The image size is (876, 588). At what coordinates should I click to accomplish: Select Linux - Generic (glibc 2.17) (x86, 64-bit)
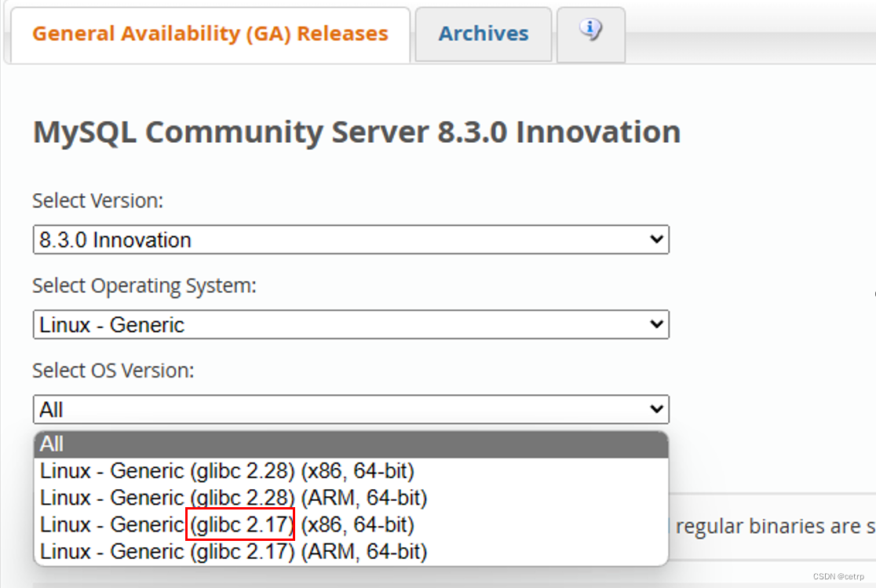click(x=351, y=525)
